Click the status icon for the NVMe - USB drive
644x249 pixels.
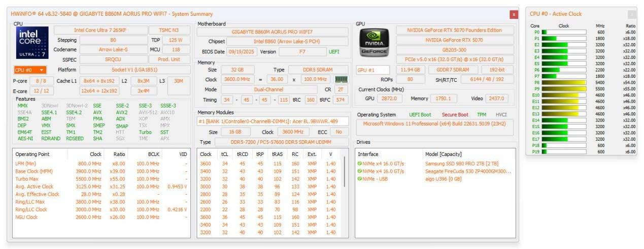point(360,179)
